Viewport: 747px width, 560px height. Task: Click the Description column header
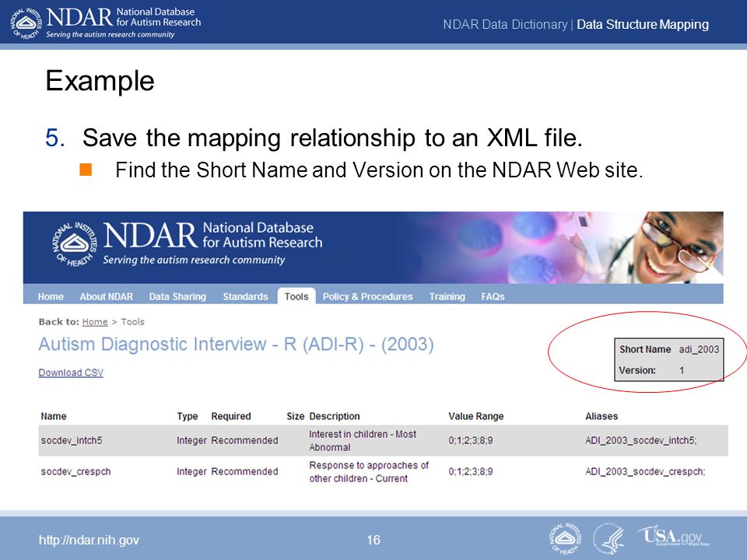click(x=335, y=415)
